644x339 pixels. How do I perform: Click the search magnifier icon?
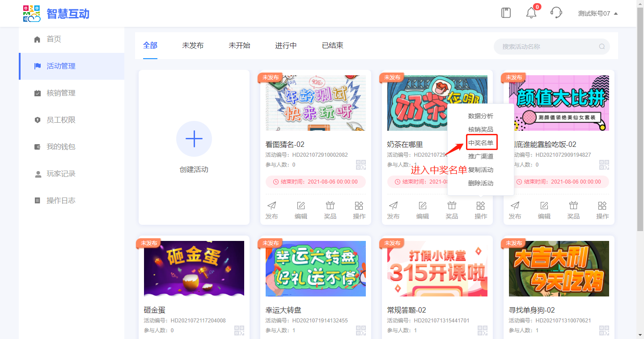(602, 47)
